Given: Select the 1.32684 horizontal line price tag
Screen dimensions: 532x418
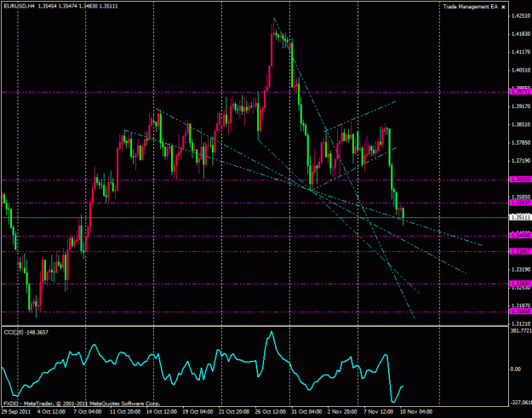Looking at the screenshot, I should [x=521, y=283].
